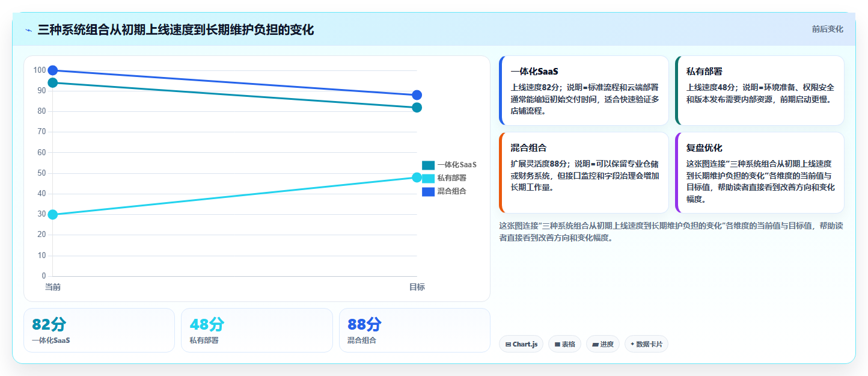Toggle 一体化SaaS legend color box

[x=428, y=165]
